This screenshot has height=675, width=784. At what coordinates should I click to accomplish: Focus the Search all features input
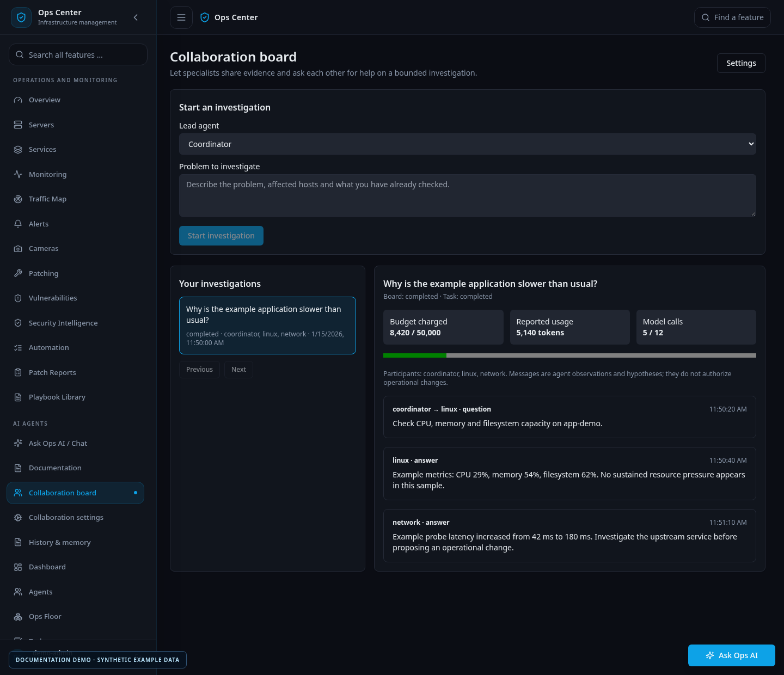click(x=78, y=54)
